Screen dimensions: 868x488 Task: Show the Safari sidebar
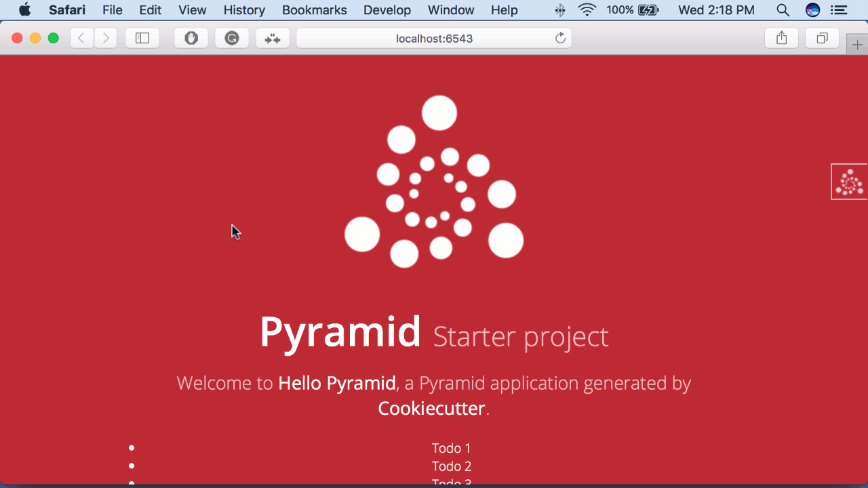coord(142,39)
